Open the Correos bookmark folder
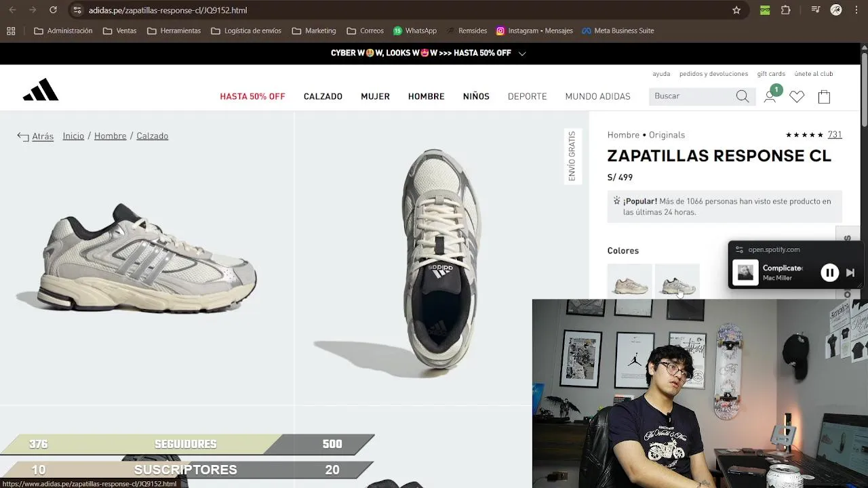This screenshot has width=868, height=488. click(365, 30)
